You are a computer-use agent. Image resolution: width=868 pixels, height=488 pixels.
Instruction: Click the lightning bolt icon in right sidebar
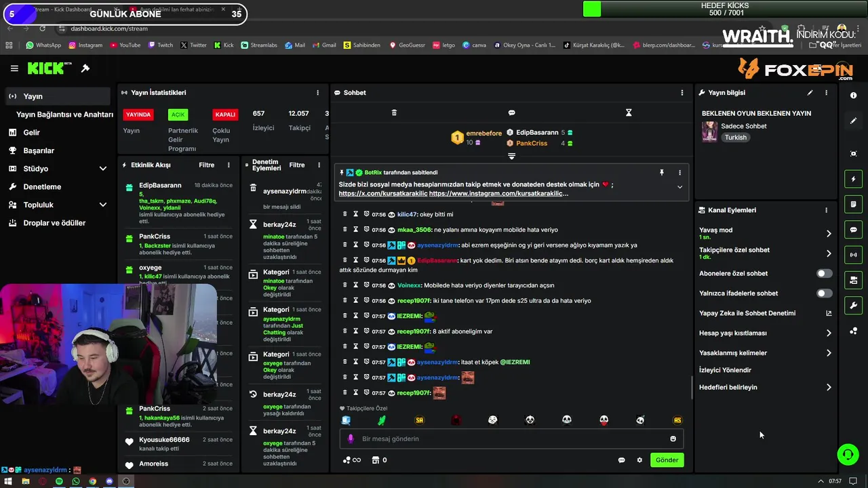(x=853, y=179)
